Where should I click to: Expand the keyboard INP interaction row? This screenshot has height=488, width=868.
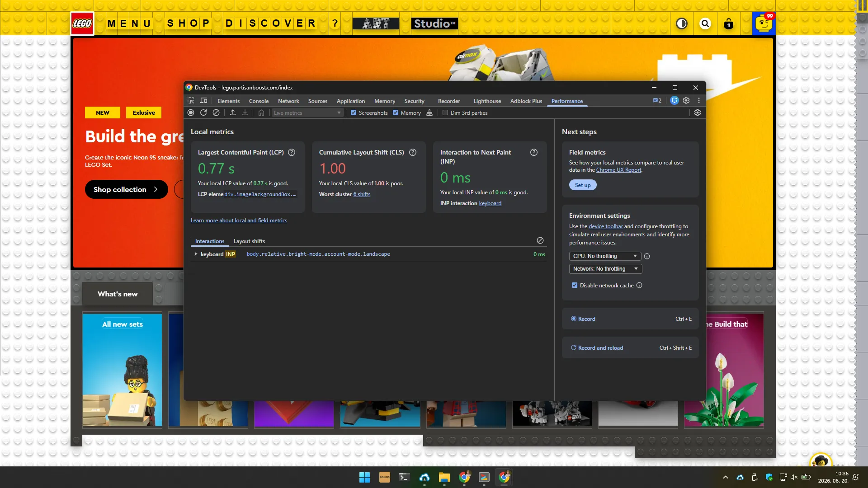[196, 254]
